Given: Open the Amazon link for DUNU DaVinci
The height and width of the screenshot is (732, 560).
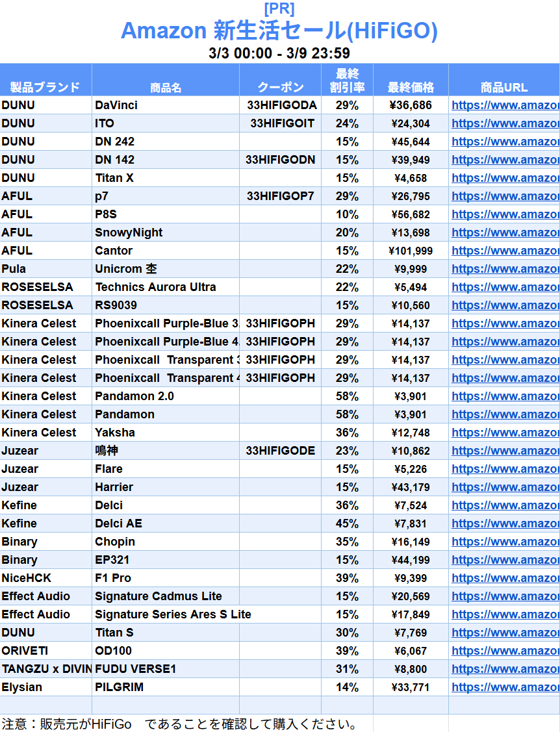Looking at the screenshot, I should [505, 105].
